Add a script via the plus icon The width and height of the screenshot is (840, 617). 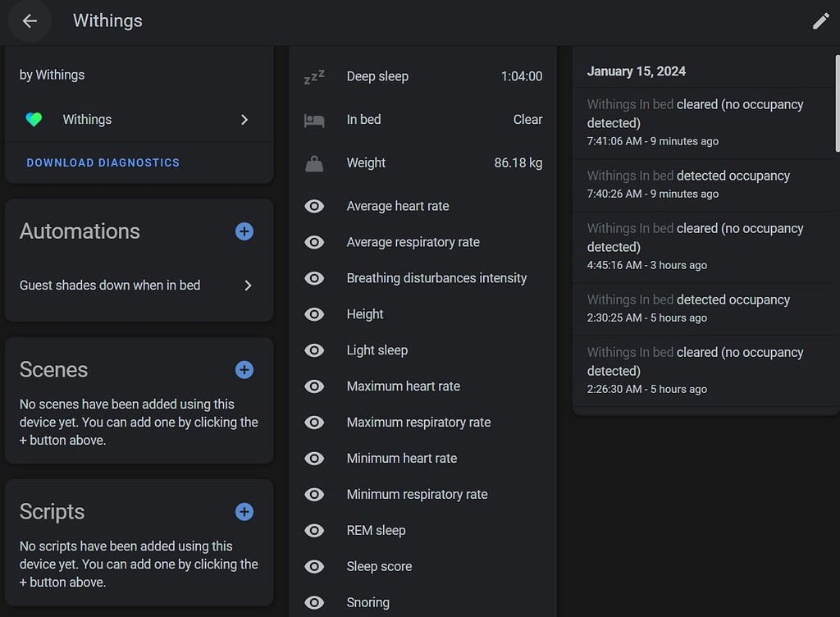[x=244, y=511]
